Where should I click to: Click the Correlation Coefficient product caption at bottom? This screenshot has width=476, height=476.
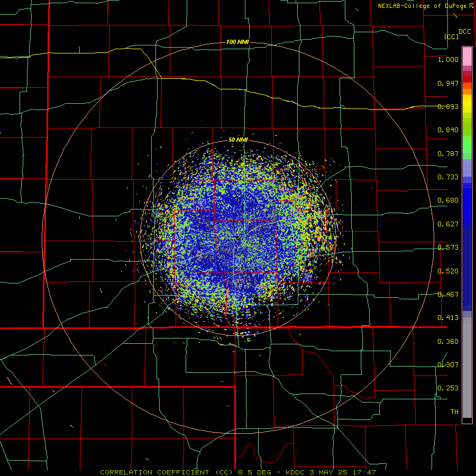[238, 472]
